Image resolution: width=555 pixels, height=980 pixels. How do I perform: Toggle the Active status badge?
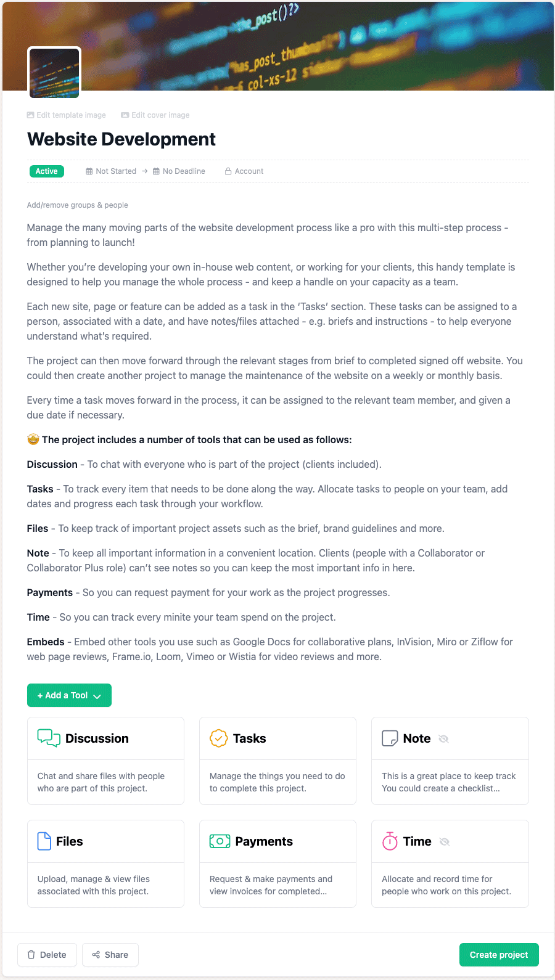point(46,171)
